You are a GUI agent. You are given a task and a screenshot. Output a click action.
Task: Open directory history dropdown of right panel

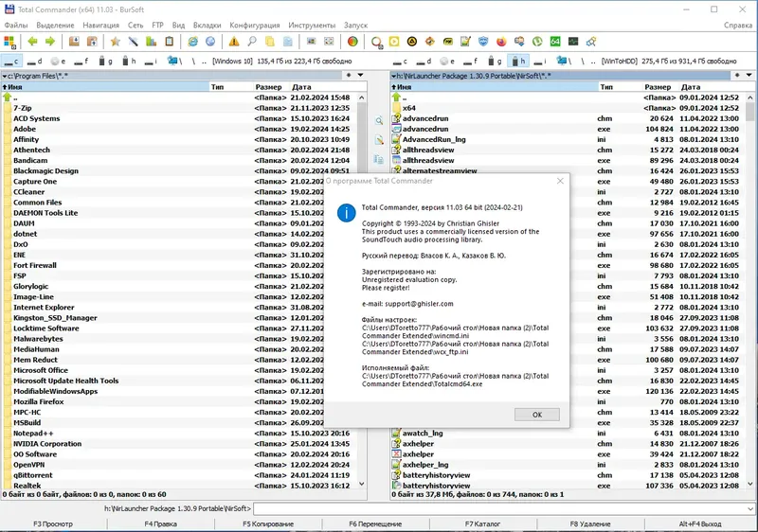pyautogui.click(x=749, y=76)
